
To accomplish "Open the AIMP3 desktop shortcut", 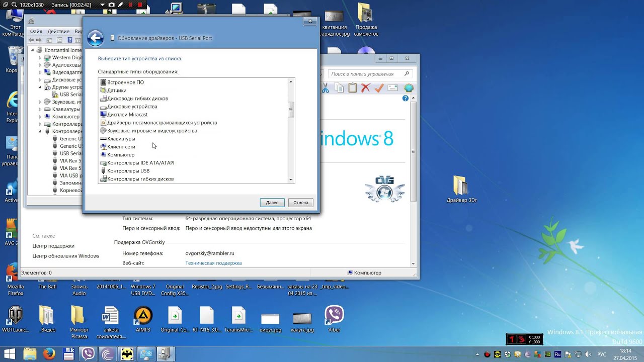I will pos(143,320).
